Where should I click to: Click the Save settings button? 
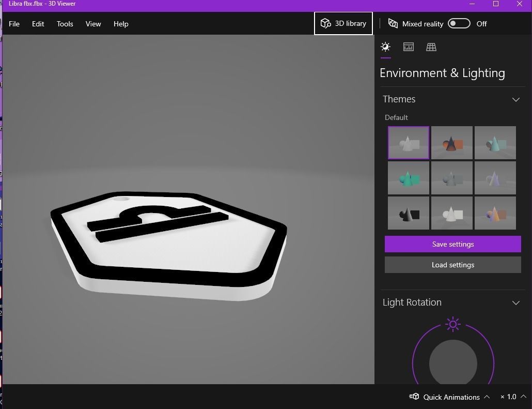tap(453, 244)
